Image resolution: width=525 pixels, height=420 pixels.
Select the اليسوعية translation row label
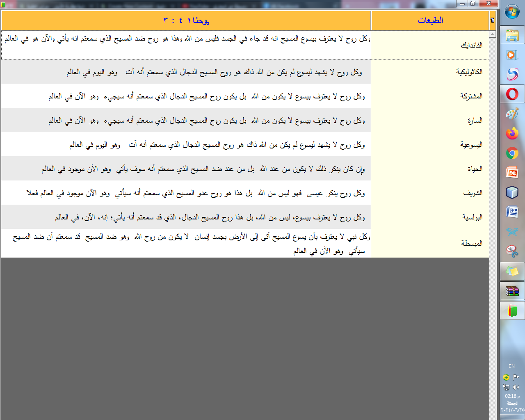pyautogui.click(x=471, y=144)
